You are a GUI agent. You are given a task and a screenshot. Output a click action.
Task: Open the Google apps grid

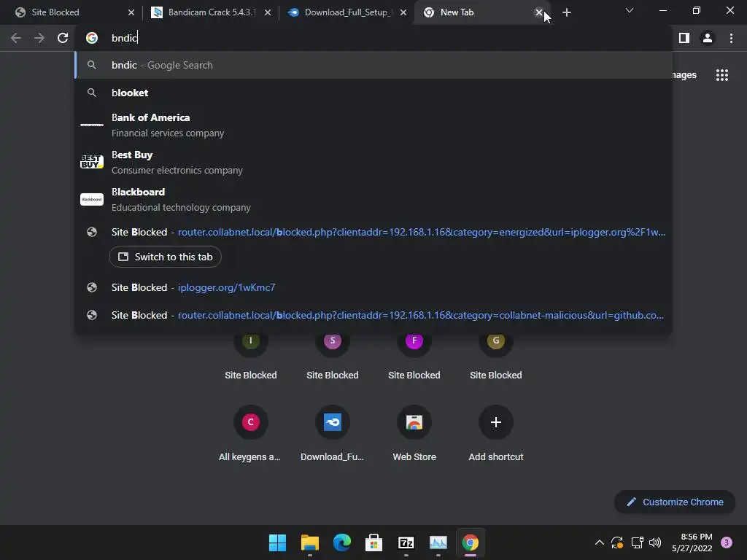721,75
